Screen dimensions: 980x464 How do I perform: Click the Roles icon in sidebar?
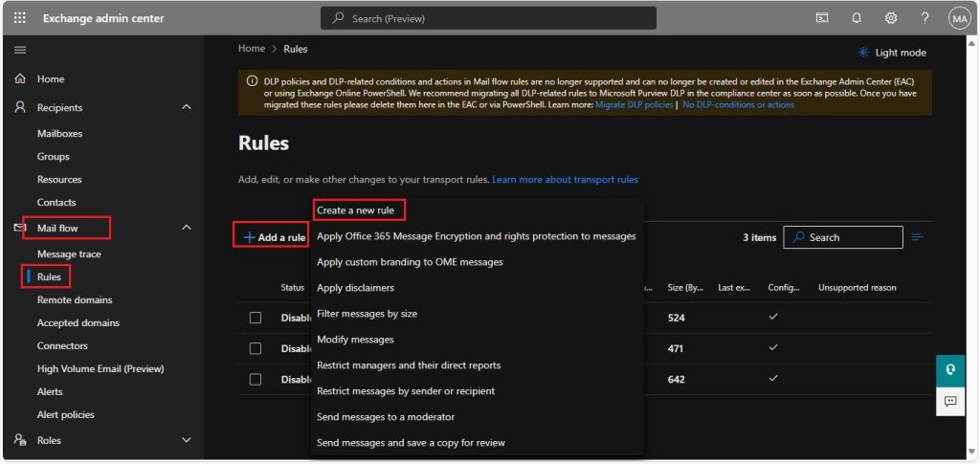click(x=20, y=440)
